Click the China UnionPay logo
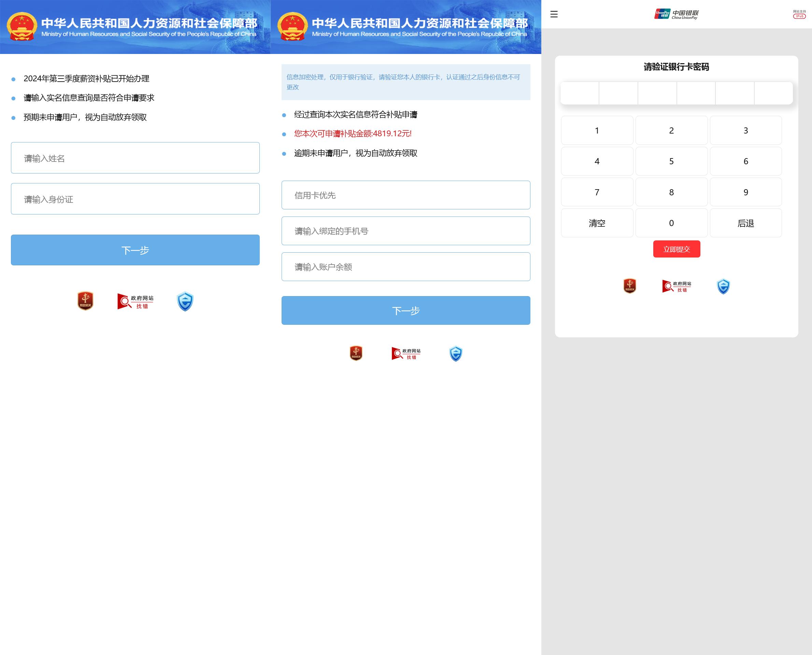Image resolution: width=812 pixels, height=655 pixels. coord(676,14)
